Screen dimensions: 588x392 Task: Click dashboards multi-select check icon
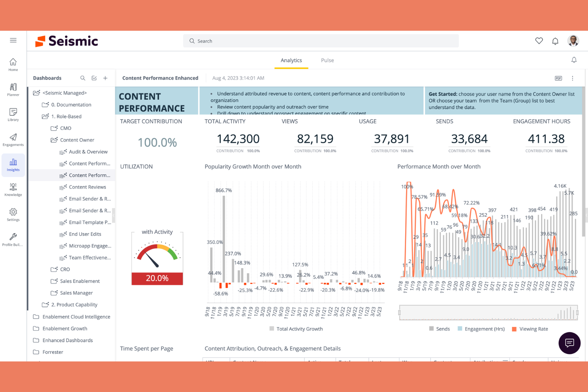pos(94,78)
